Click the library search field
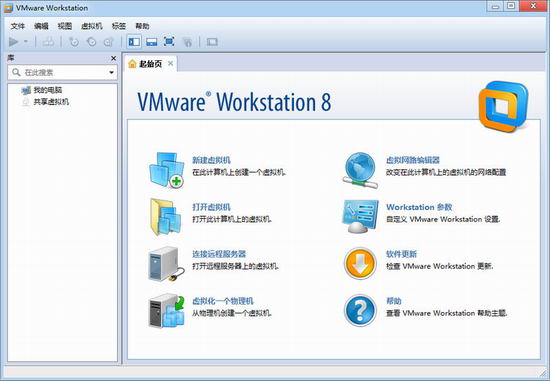This screenshot has width=550, height=381. click(62, 72)
